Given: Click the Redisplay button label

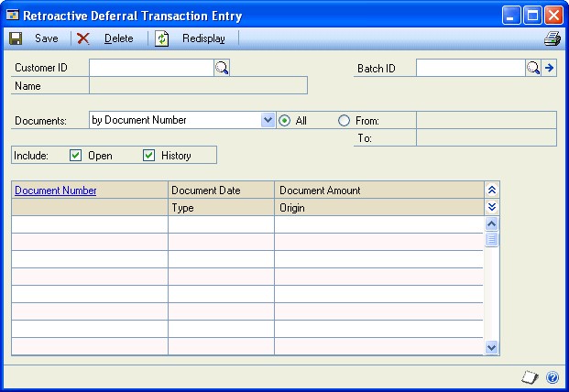Looking at the screenshot, I should tap(203, 38).
